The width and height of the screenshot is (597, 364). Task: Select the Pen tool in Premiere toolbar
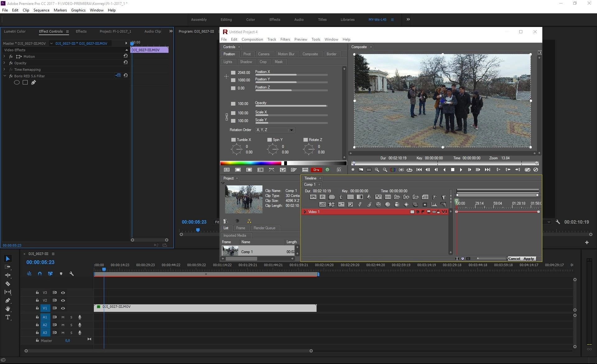[8, 300]
